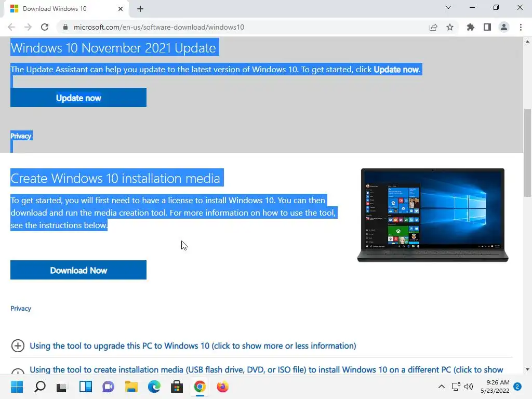Click the Update now button

tap(78, 98)
